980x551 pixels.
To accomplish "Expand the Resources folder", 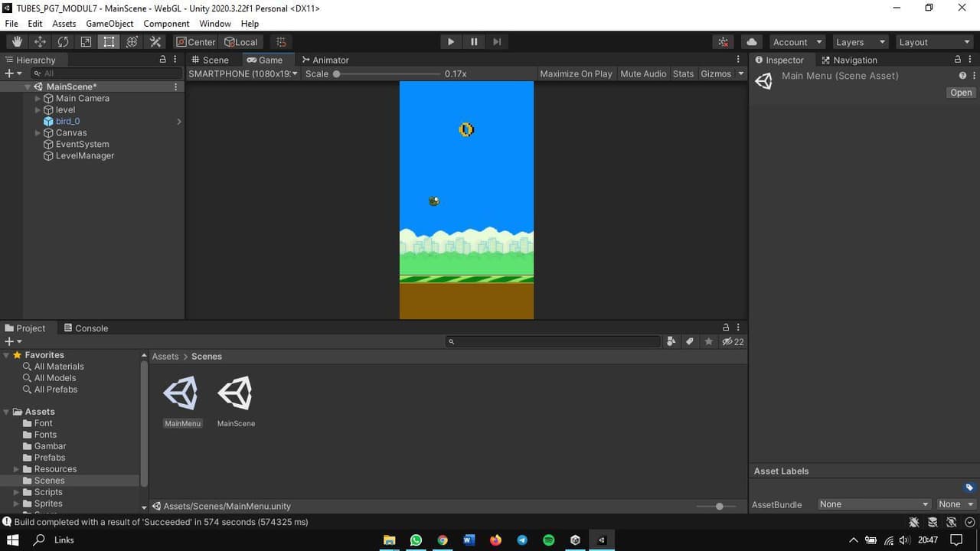I will tap(17, 469).
